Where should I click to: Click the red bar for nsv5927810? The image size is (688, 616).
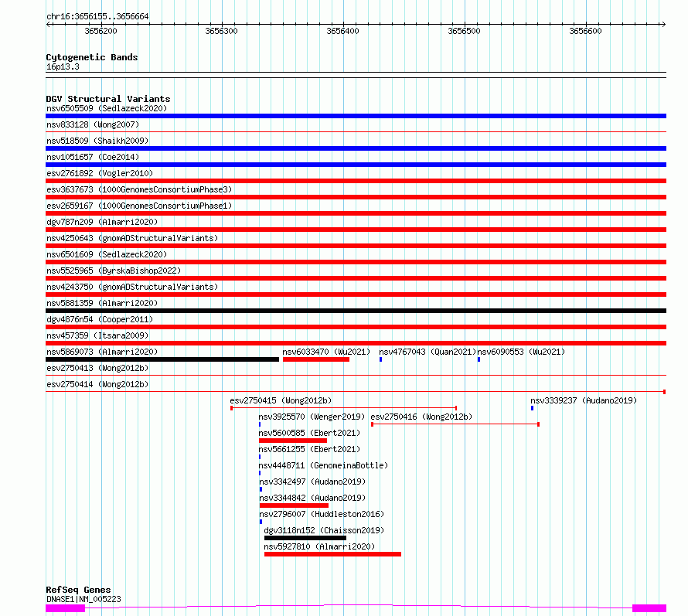(332, 555)
